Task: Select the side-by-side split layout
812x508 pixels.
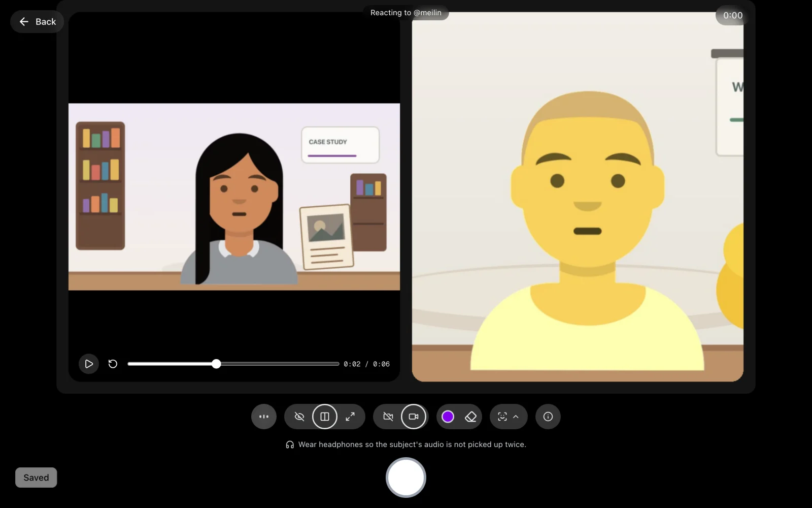Action: point(325,417)
